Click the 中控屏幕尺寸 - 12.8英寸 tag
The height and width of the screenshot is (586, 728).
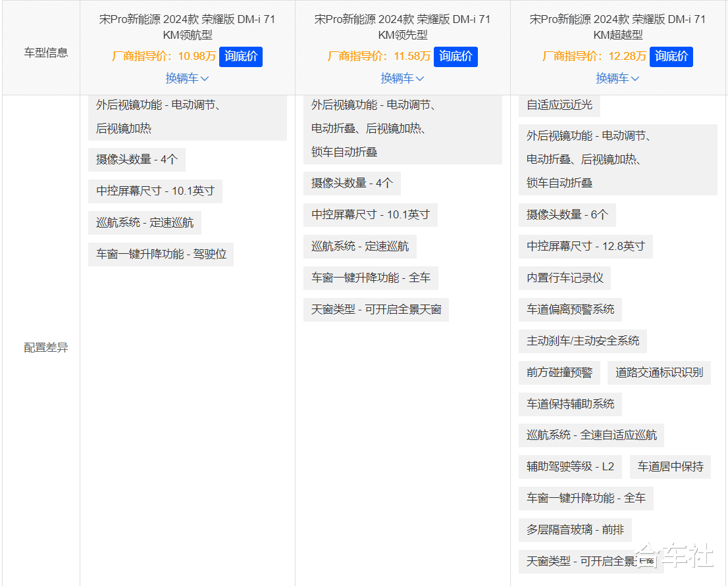click(x=586, y=247)
